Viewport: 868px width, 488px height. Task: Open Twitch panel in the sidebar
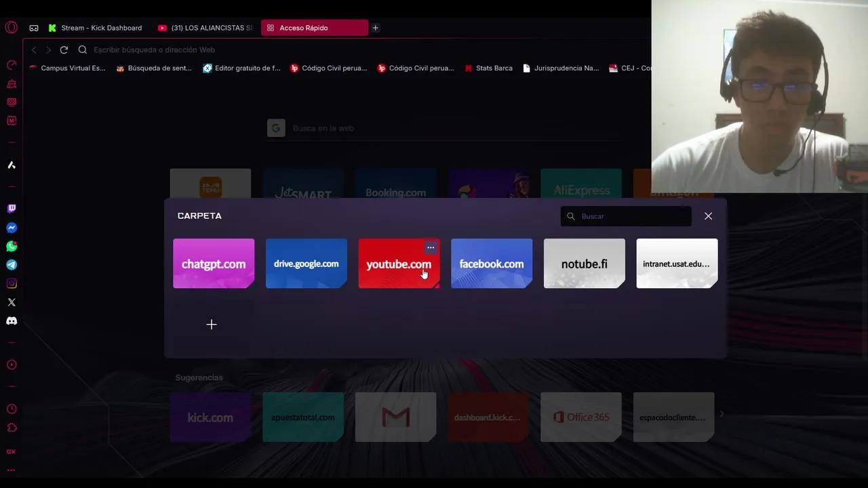[12, 209]
